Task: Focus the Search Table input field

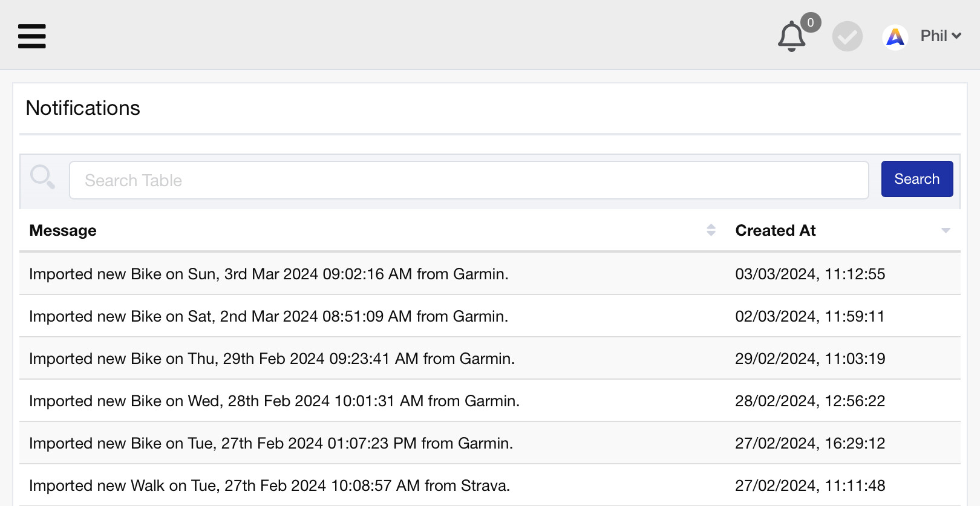Action: [x=469, y=180]
